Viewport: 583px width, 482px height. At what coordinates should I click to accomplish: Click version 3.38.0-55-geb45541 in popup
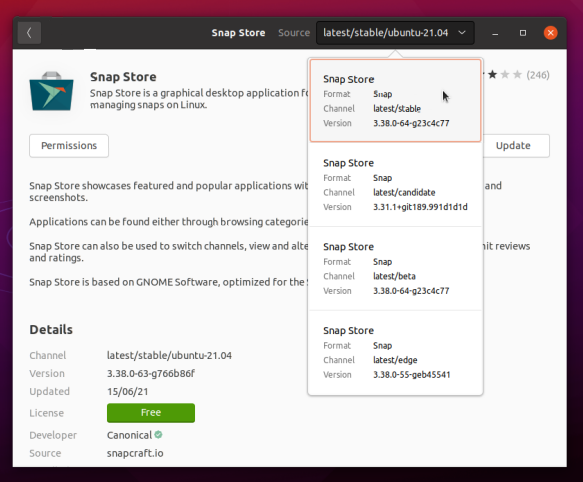[x=412, y=375]
